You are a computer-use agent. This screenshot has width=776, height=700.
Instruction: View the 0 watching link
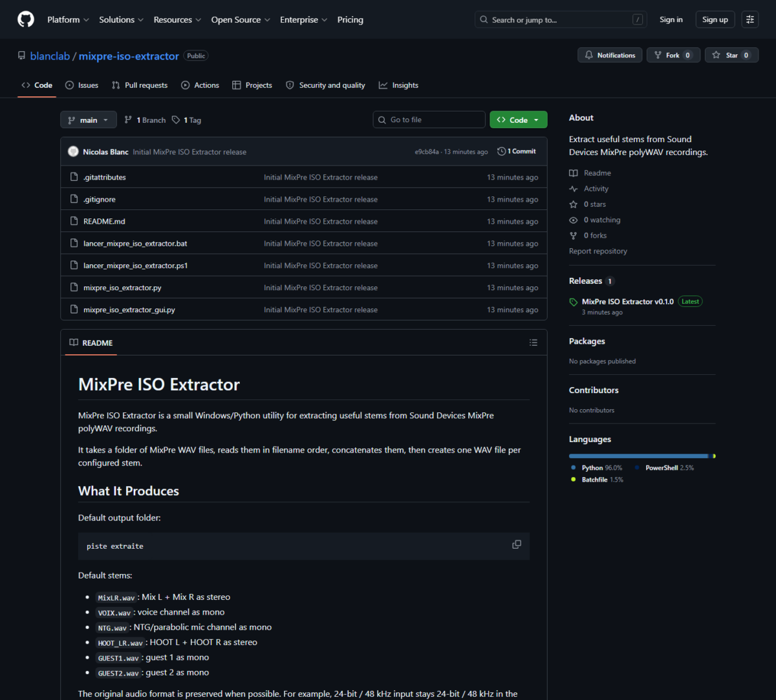[594, 220]
